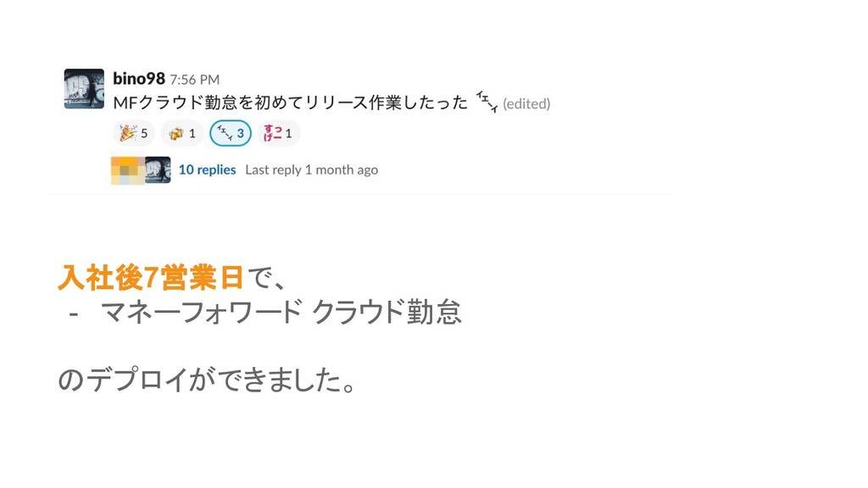Open the bino98 username profile
Viewport: 868px width, 488px height.
pyautogui.click(x=138, y=79)
